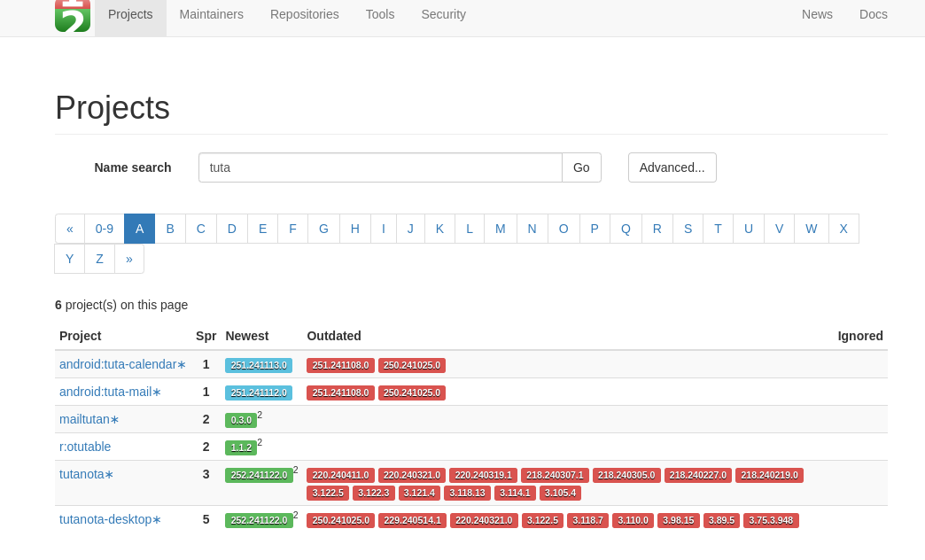This screenshot has height=560, width=925.
Task: Open the Maintainers navigation tab
Action: coord(211,14)
